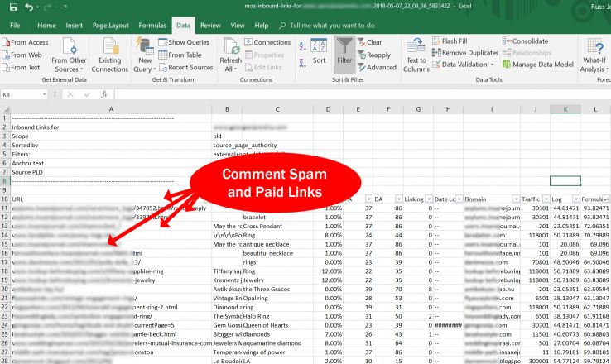Click the Existing Connections icon
The width and height of the screenshot is (611, 364).
[x=110, y=53]
